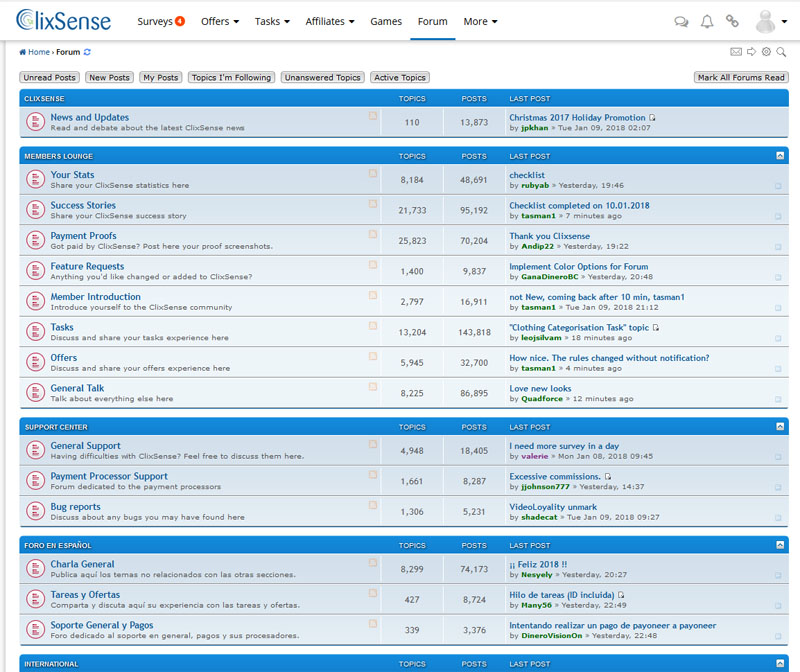Open the Offers dropdown menu
Viewport: 800px width, 672px height.
tap(220, 21)
